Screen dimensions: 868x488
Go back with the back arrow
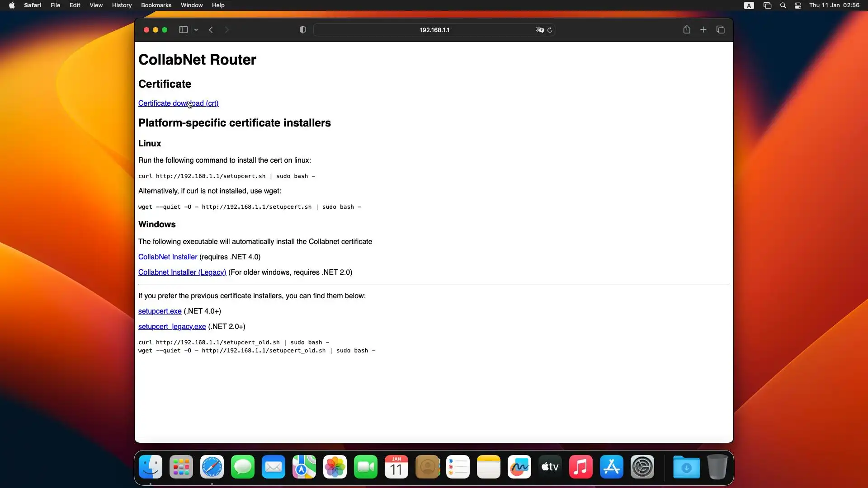(x=211, y=30)
